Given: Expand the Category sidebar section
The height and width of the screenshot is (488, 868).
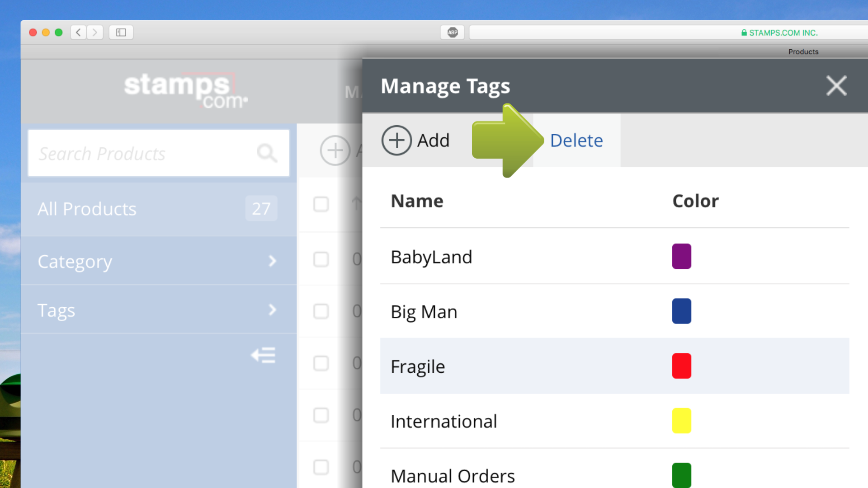Looking at the screenshot, I should (158, 261).
